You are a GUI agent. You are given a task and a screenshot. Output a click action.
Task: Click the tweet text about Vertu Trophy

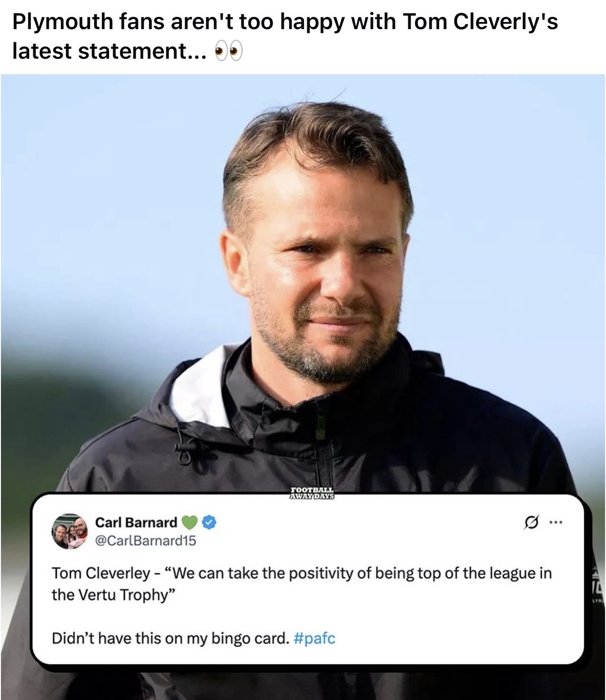tap(302, 584)
